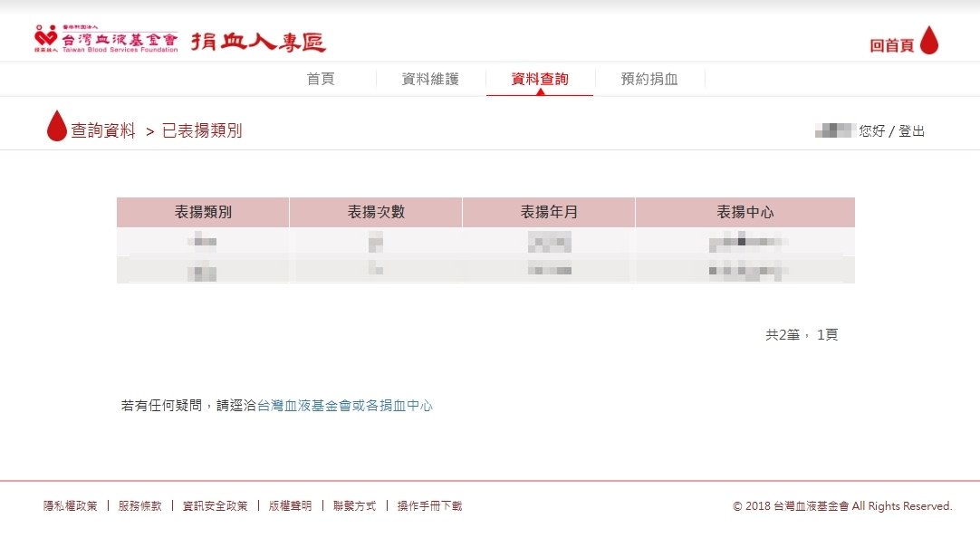Screen dimensions: 980x557
Task: Switch to the 資料查詢 tab
Action: click(x=540, y=80)
